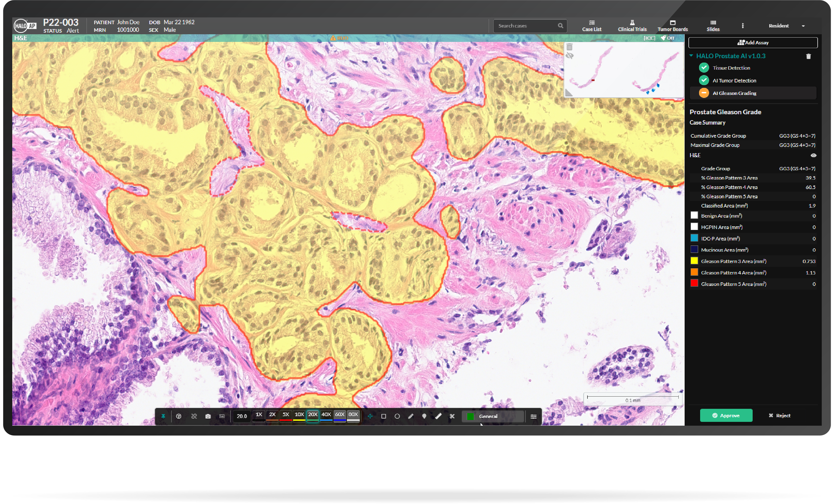This screenshot has height=504, width=834.
Task: Take a snapshot with the camera icon
Action: pyautogui.click(x=208, y=416)
